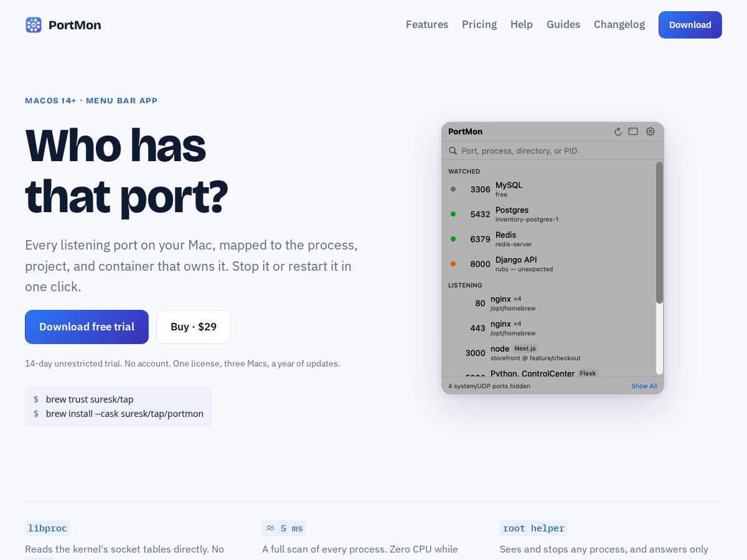Open the Help nav item
This screenshot has width=747, height=560.
522,24
